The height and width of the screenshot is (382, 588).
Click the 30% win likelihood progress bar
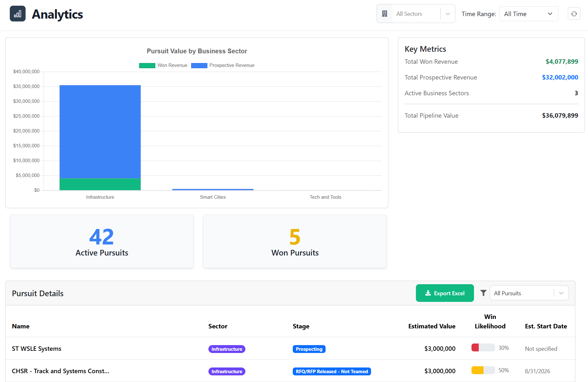click(x=483, y=348)
